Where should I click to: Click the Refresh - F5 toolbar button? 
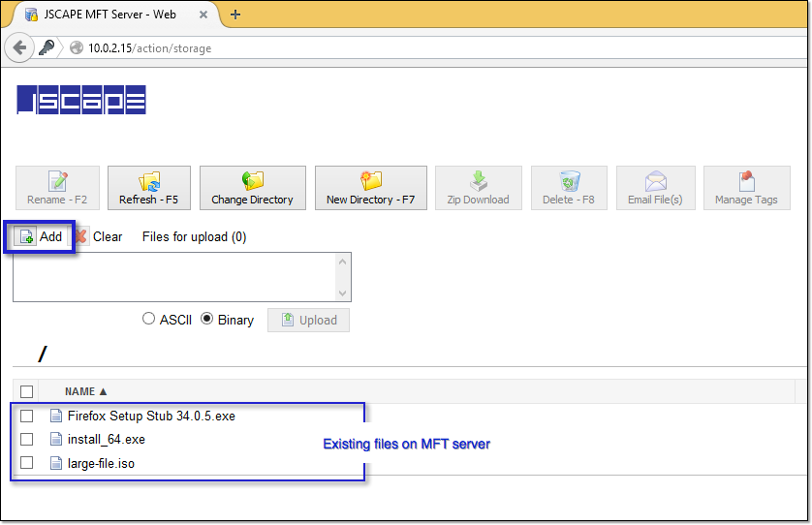148,188
